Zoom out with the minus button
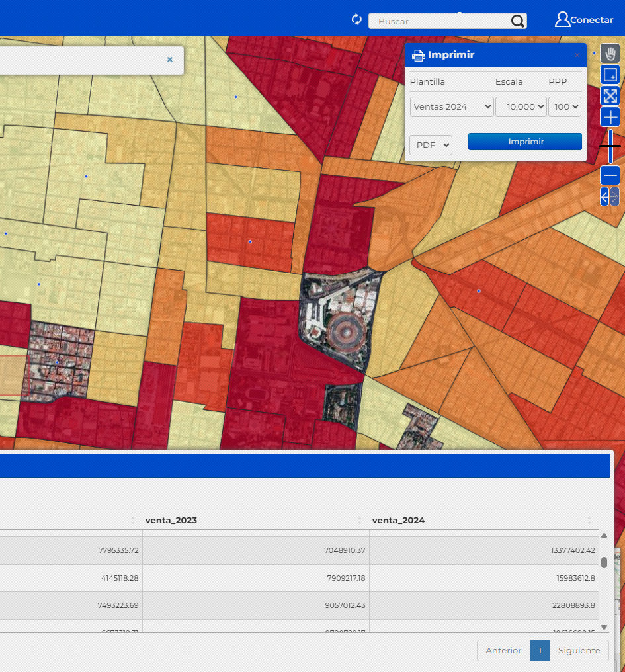 click(x=610, y=175)
